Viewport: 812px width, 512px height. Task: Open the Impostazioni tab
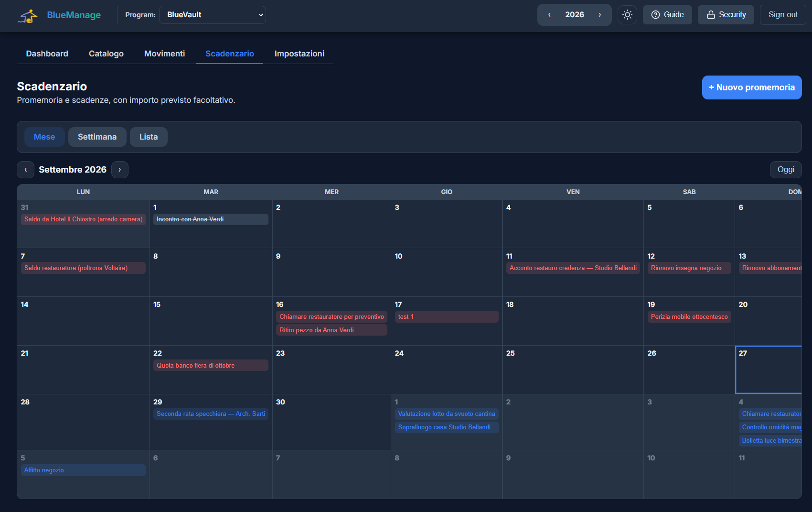(299, 54)
